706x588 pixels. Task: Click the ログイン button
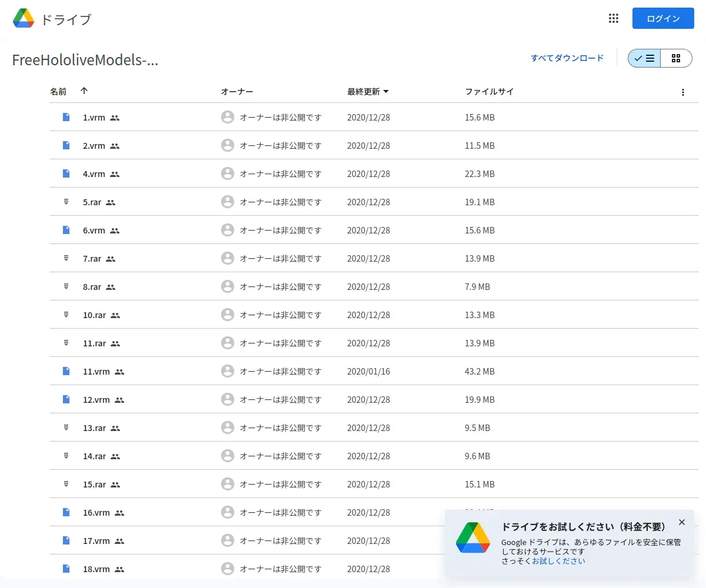[663, 18]
